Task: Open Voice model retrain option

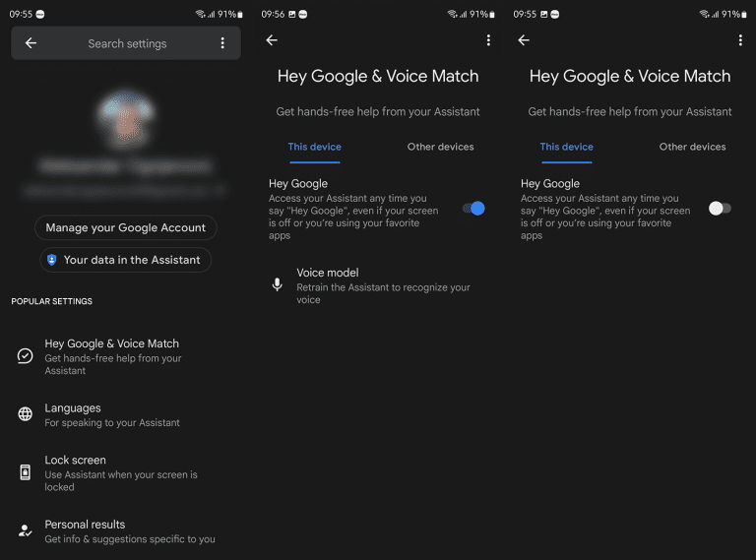Action: [383, 285]
